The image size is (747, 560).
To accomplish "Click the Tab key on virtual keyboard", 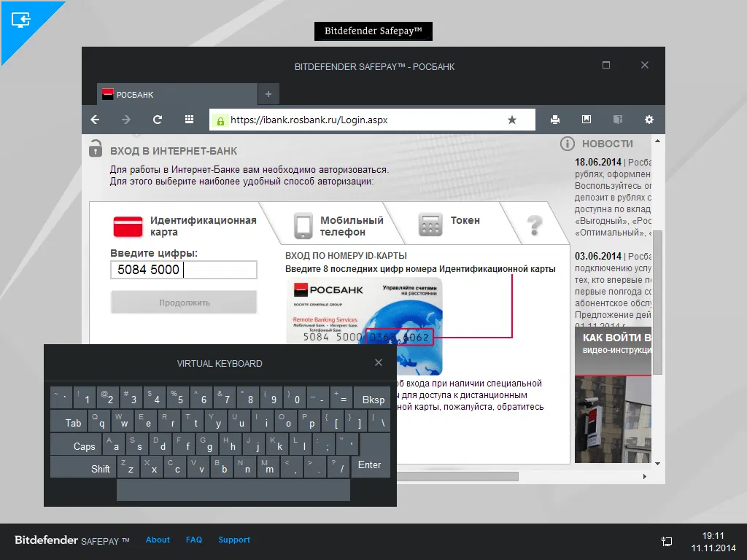I will [67, 421].
